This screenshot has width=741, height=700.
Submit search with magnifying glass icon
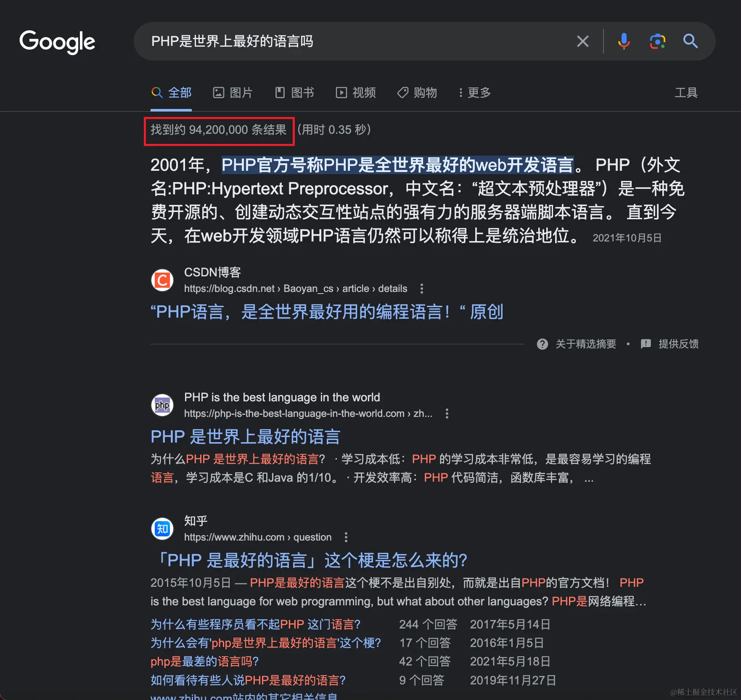pos(691,41)
